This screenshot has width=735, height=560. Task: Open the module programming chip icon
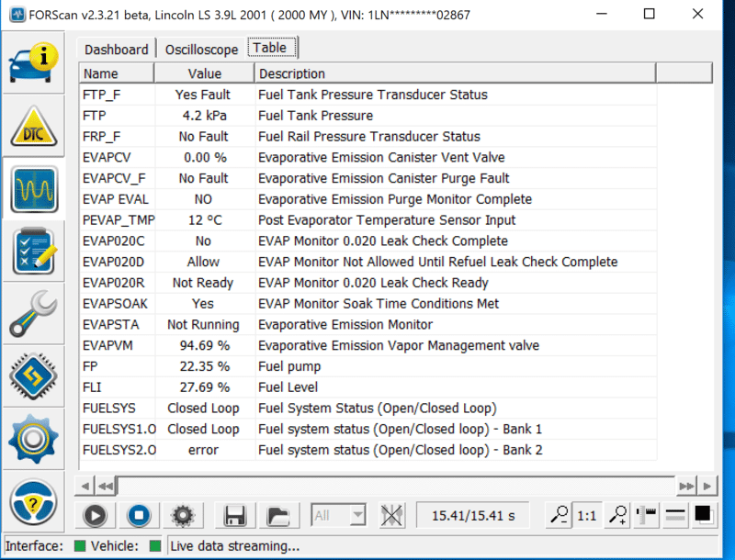click(34, 375)
